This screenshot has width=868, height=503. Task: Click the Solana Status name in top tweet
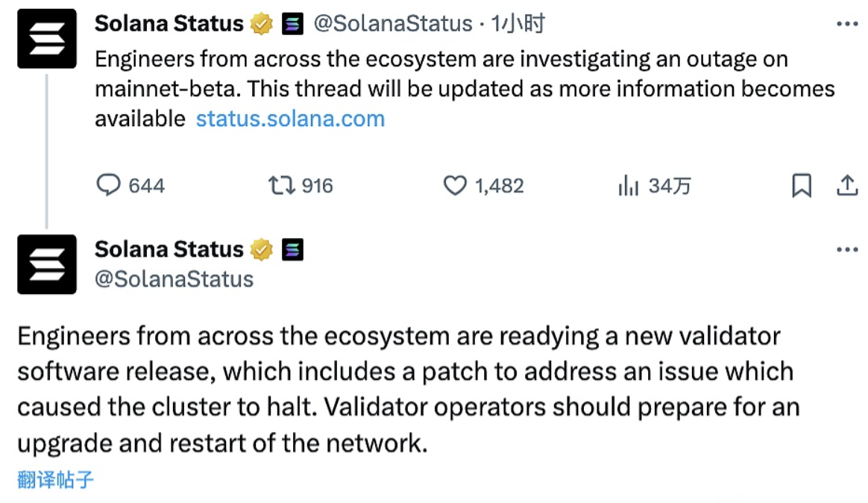coord(169,24)
